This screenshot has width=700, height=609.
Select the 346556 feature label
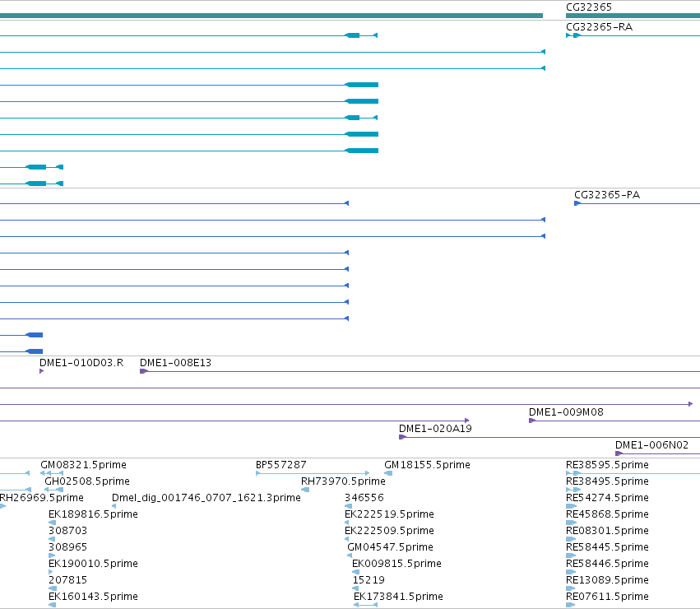(364, 498)
